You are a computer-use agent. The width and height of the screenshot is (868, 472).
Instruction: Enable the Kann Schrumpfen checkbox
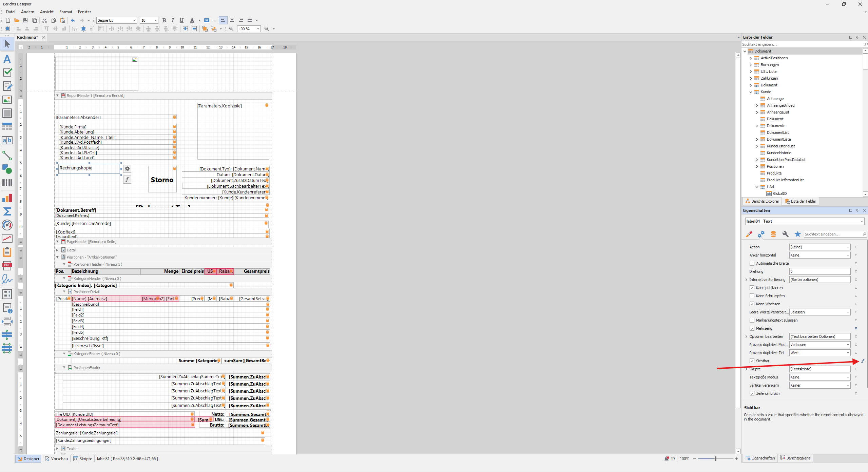pyautogui.click(x=752, y=296)
